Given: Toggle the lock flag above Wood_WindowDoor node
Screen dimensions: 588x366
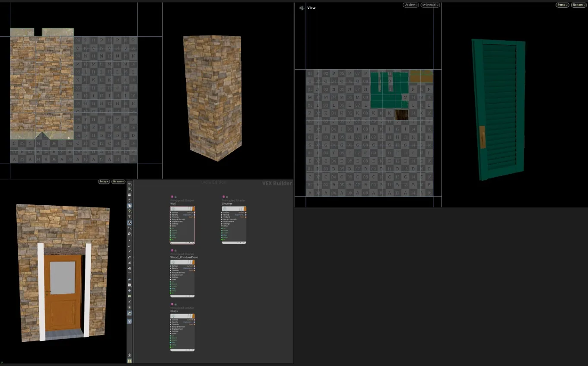Looking at the screenshot, I should click(175, 250).
